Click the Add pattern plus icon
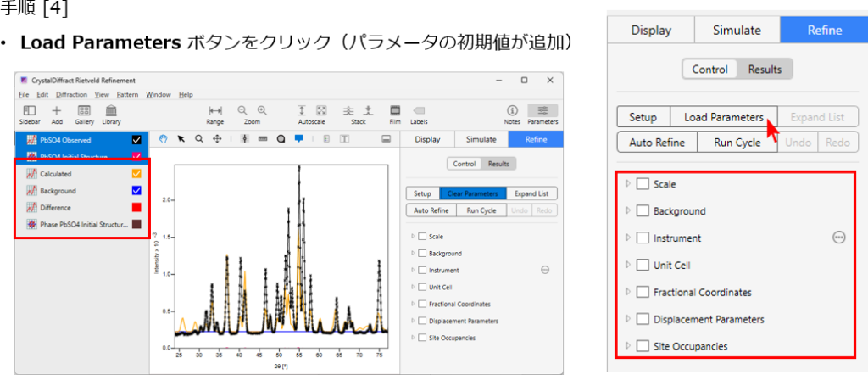The image size is (868, 375). [x=57, y=111]
